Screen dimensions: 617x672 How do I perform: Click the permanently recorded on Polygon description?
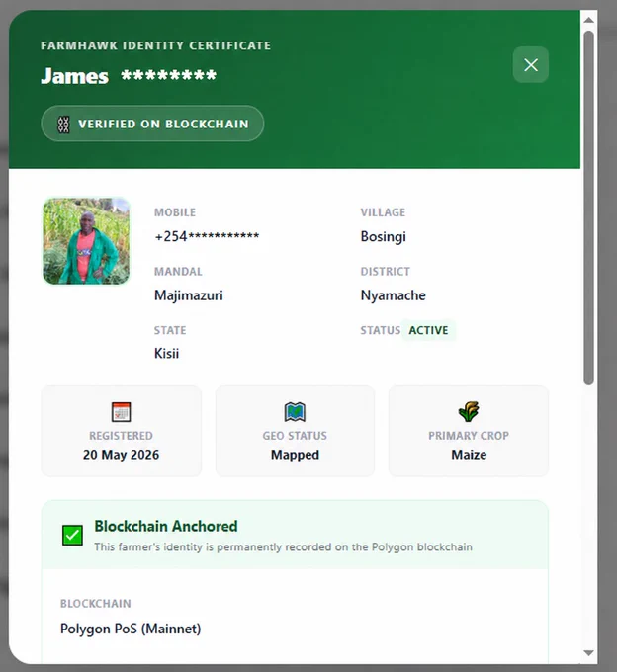[x=283, y=547]
